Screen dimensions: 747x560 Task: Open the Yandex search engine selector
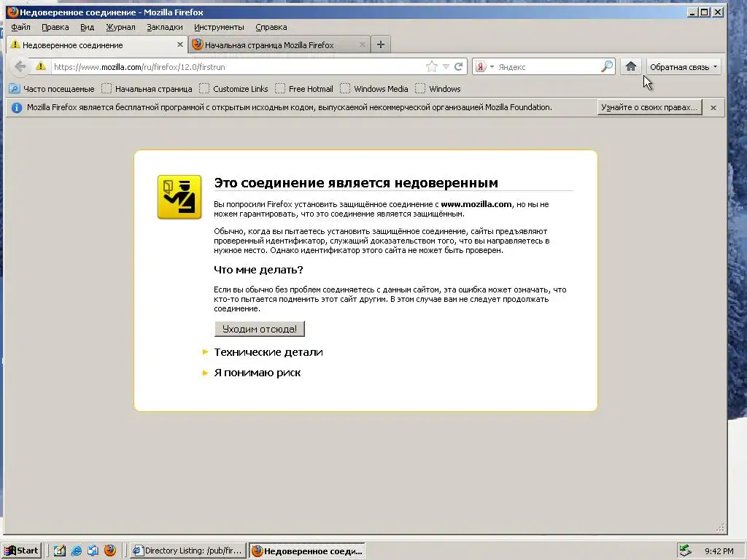pyautogui.click(x=484, y=66)
